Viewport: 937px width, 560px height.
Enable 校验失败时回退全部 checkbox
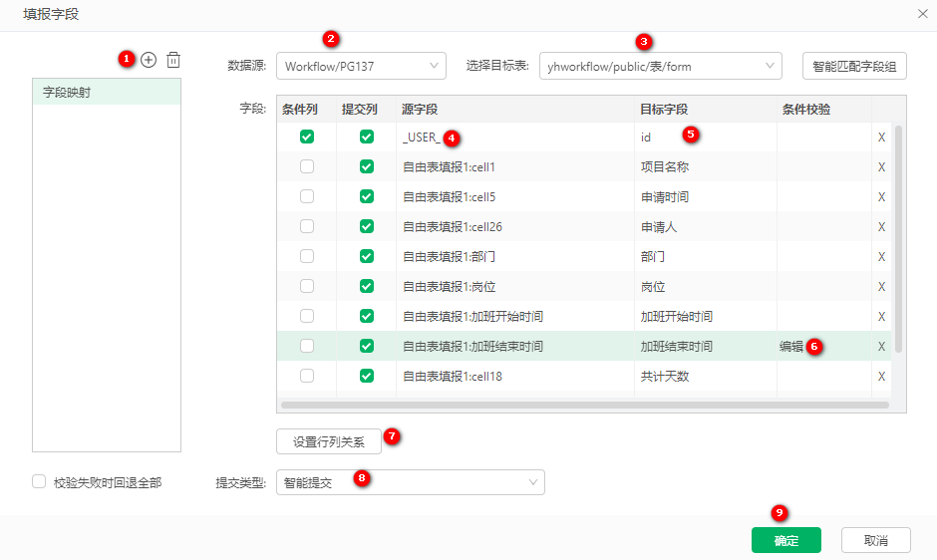tap(39, 481)
